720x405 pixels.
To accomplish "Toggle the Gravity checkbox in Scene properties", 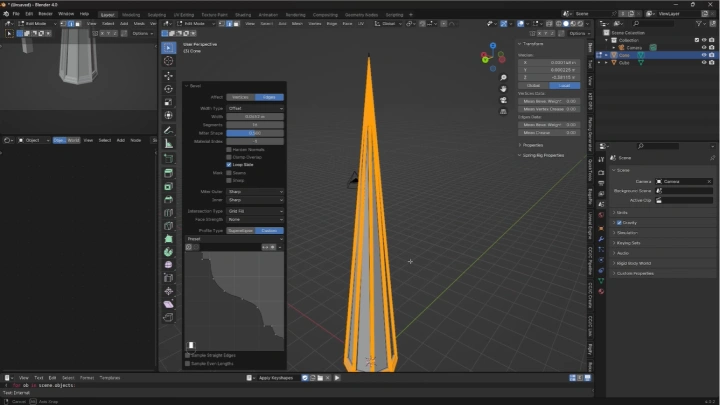I will (619, 223).
